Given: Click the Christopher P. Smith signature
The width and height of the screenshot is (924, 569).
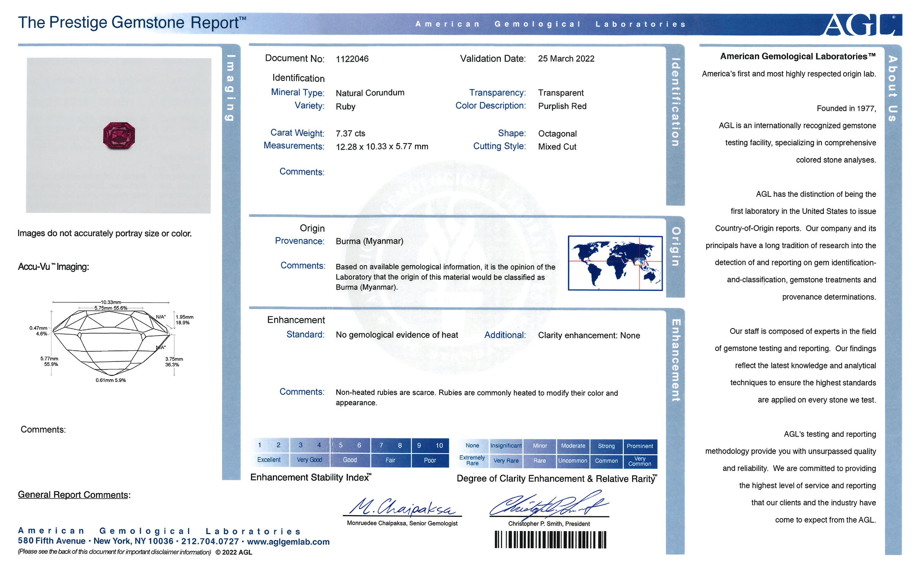Looking at the screenshot, I should [x=549, y=505].
